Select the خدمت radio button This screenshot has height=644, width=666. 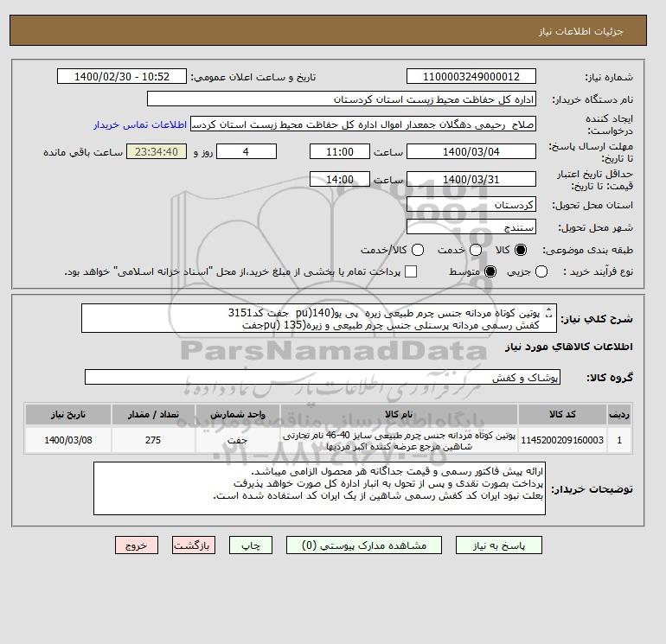coord(476,250)
